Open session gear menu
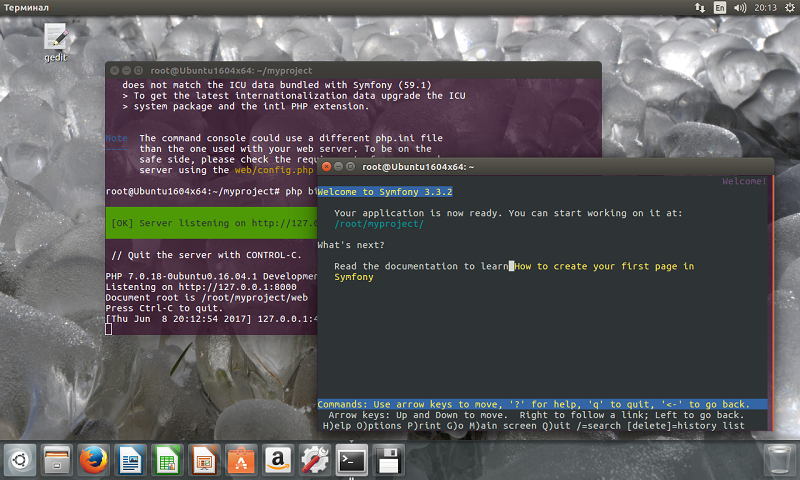Viewport: 800px width, 480px height. point(789,8)
